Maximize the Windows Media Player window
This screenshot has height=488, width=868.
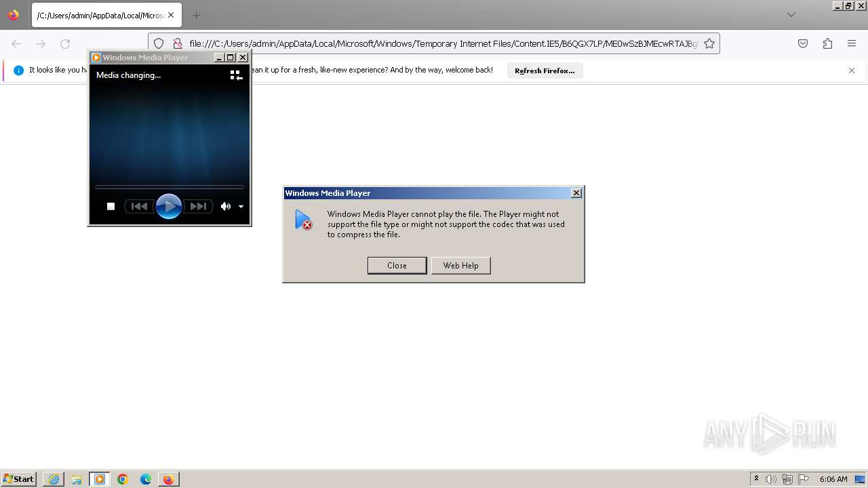[231, 58]
